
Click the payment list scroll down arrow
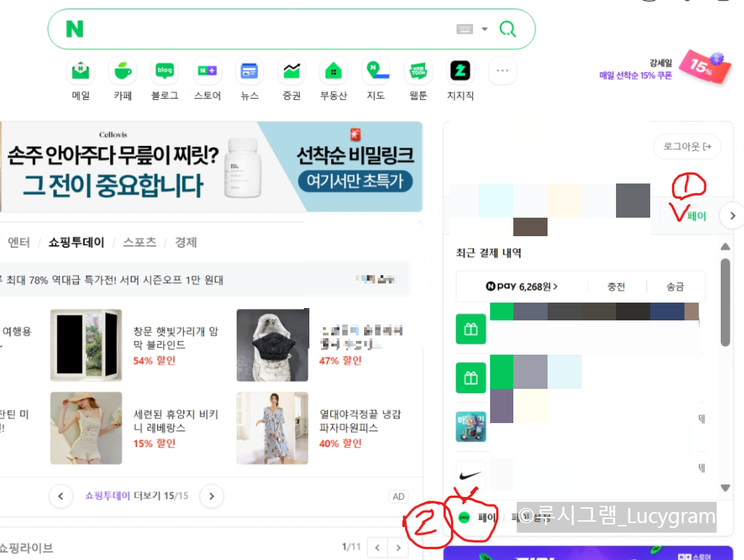pyautogui.click(x=725, y=488)
